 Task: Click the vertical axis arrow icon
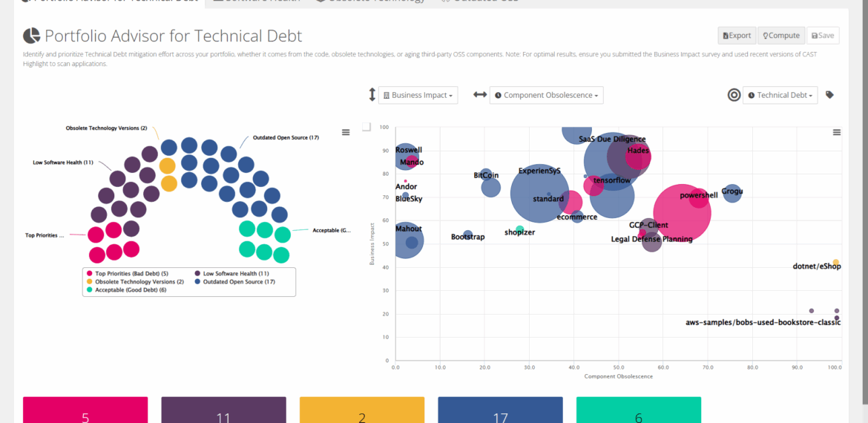click(372, 95)
